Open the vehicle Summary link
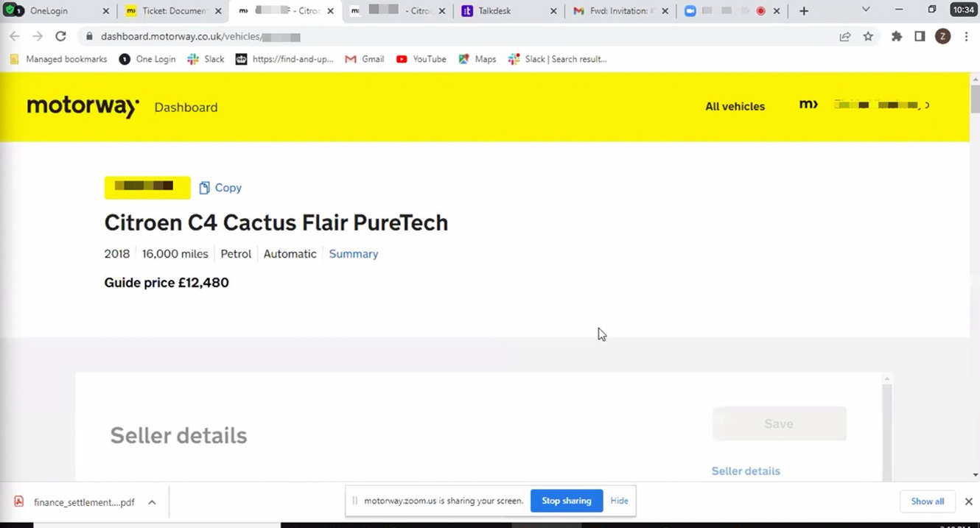980x528 pixels. [x=353, y=254]
